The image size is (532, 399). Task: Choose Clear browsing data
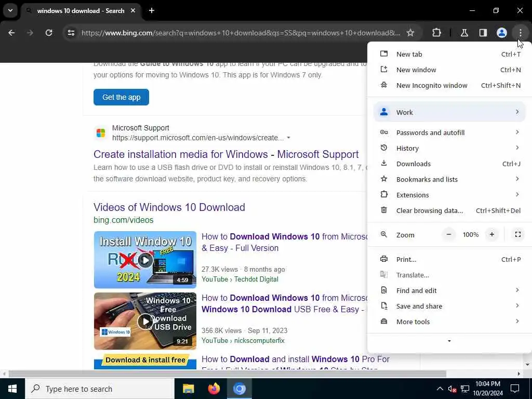449,211
